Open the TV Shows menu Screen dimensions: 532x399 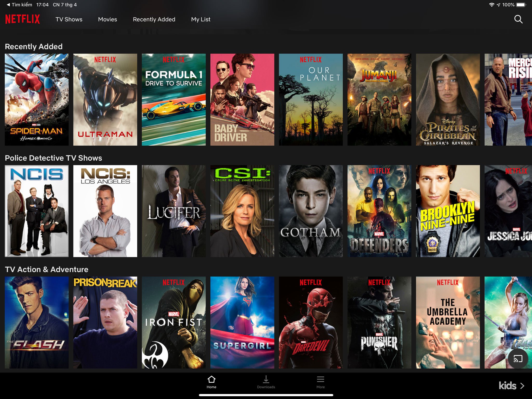click(x=69, y=19)
